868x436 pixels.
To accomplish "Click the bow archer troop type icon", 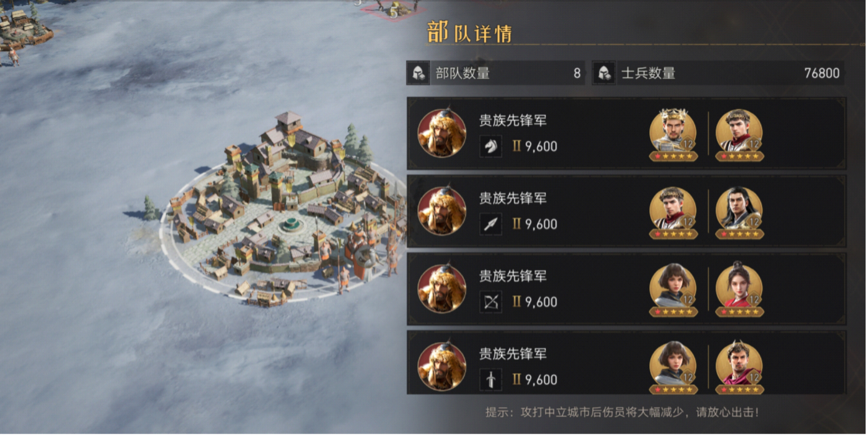I will (491, 302).
